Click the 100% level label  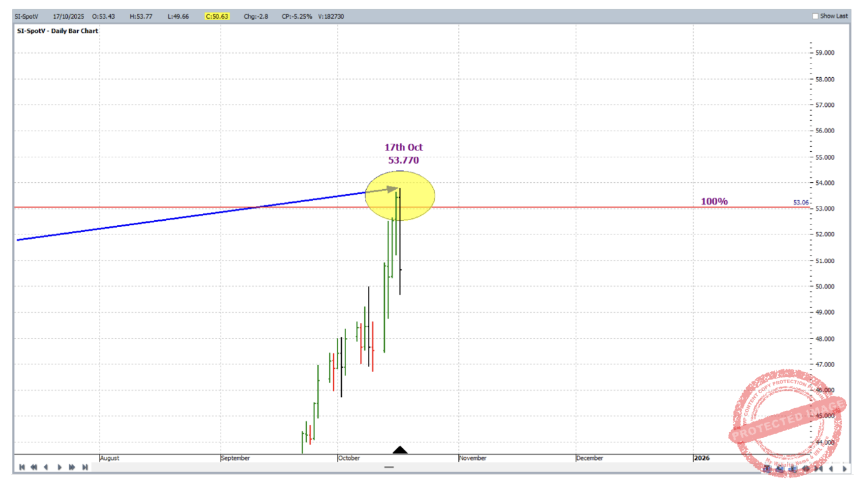714,202
